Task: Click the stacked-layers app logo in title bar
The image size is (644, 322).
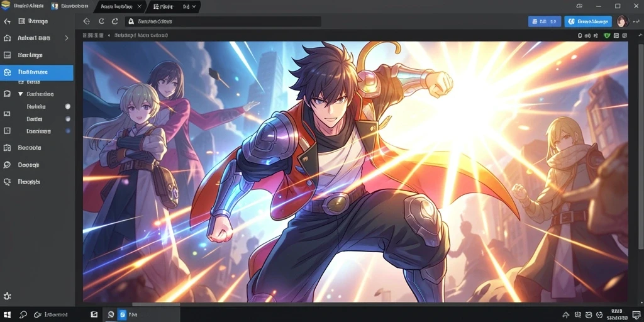Action: coord(5,6)
